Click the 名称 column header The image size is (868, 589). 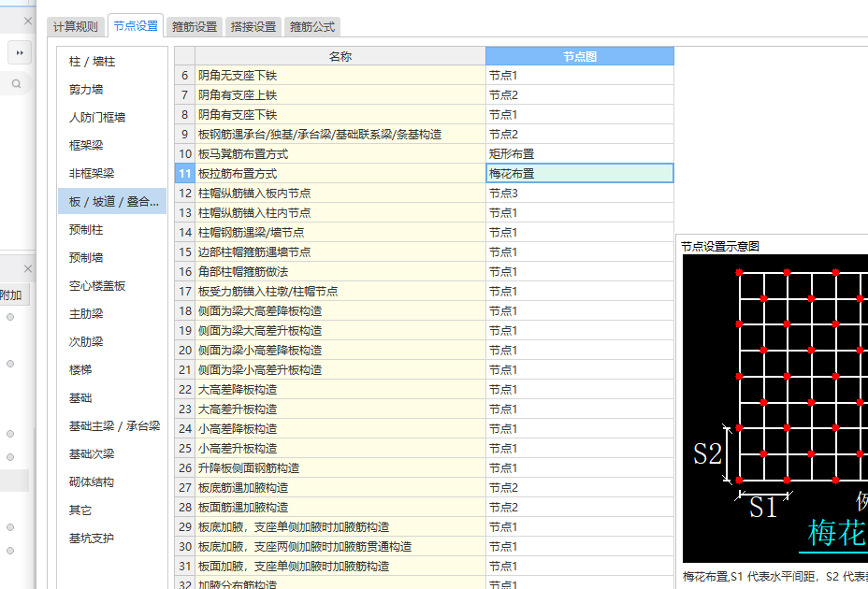coord(340,56)
